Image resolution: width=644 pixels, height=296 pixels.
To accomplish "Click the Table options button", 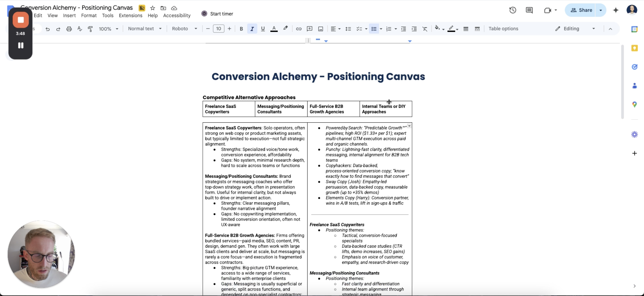I will point(503,29).
